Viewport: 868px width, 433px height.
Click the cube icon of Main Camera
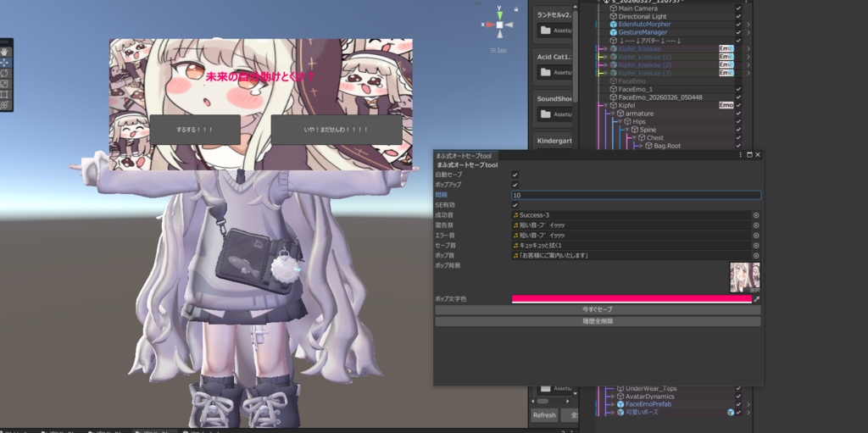614,8
